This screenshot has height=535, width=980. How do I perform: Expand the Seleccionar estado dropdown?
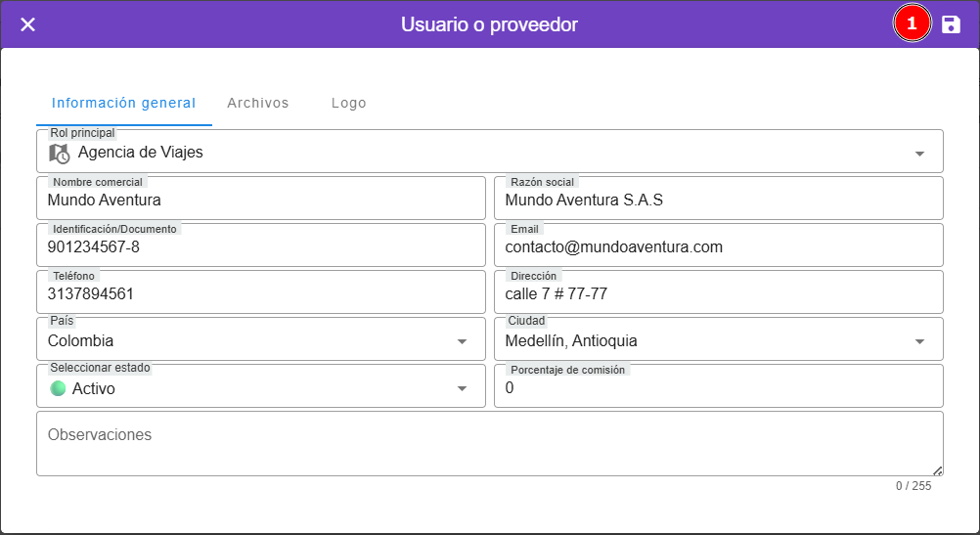(462, 388)
